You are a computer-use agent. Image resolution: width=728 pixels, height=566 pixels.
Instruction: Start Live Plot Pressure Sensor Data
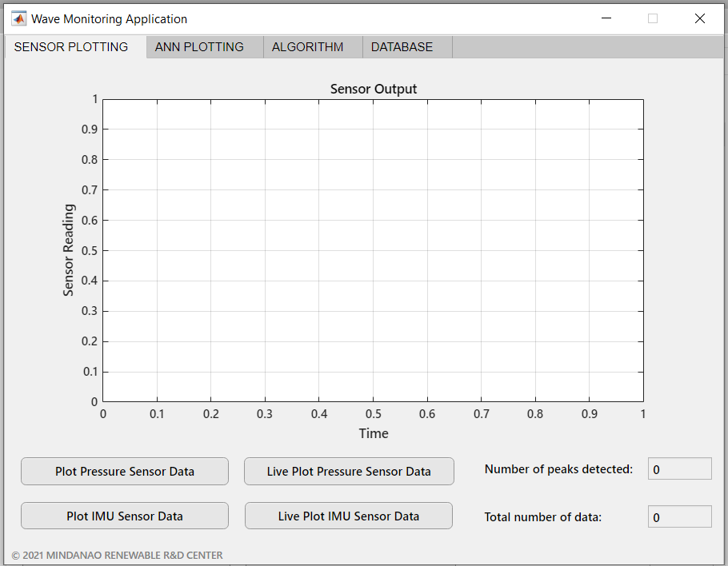click(x=349, y=471)
